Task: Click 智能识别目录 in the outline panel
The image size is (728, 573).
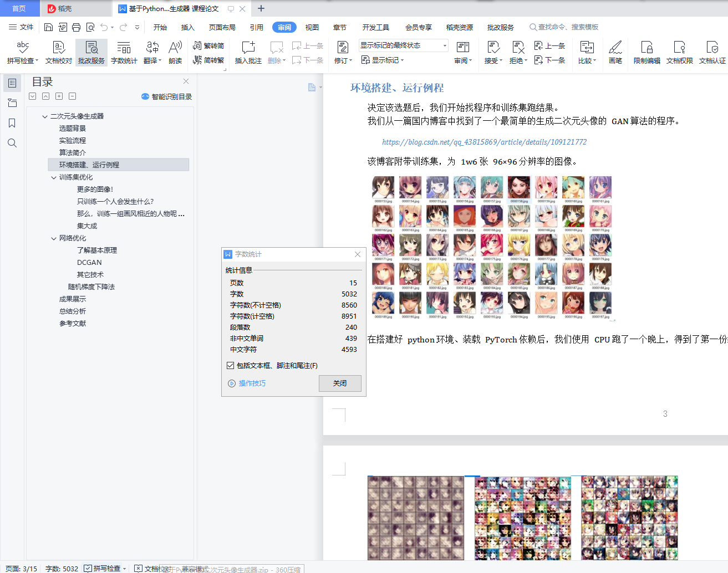Action: point(167,96)
